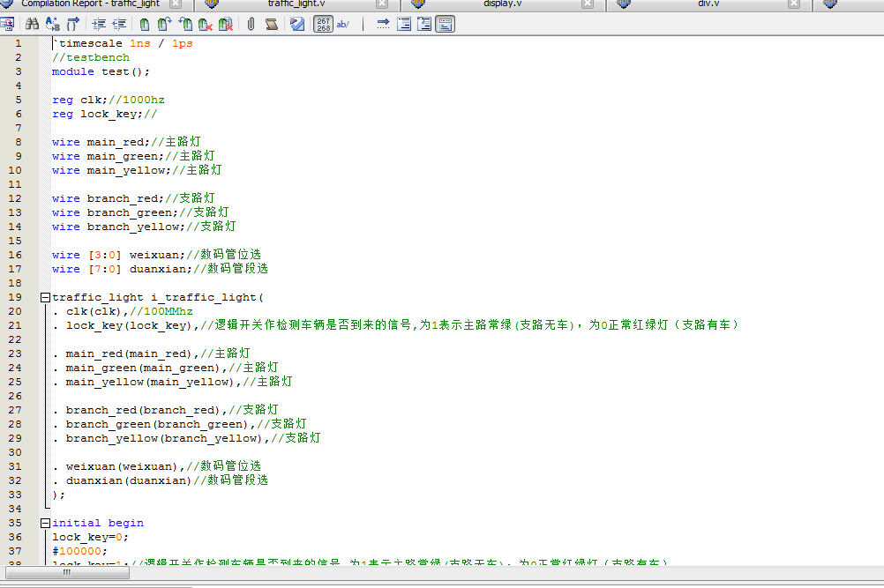Viewport: 884px width, 588px height.
Task: Click the second text-lines icon with corner mark
Action: [x=424, y=24]
